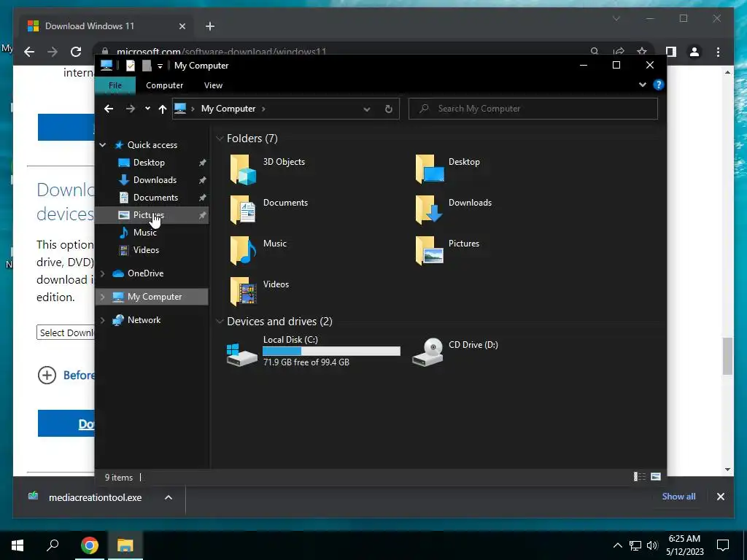747x560 pixels.
Task: Open taskbar search magnifier
Action: pyautogui.click(x=53, y=545)
